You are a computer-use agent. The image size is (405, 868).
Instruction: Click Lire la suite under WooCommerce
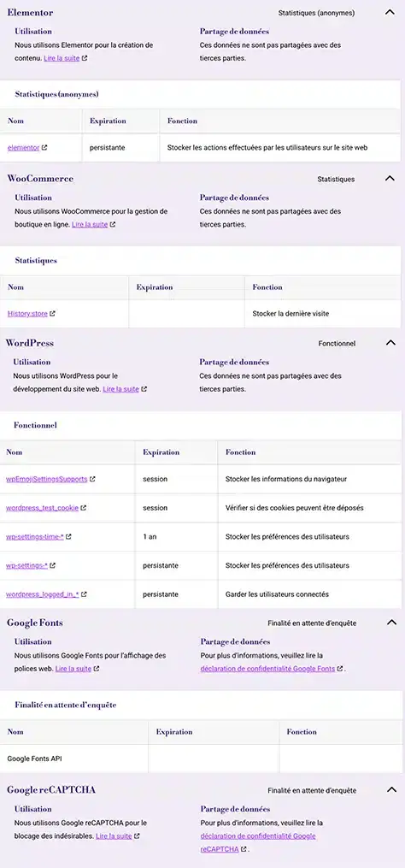pos(90,225)
